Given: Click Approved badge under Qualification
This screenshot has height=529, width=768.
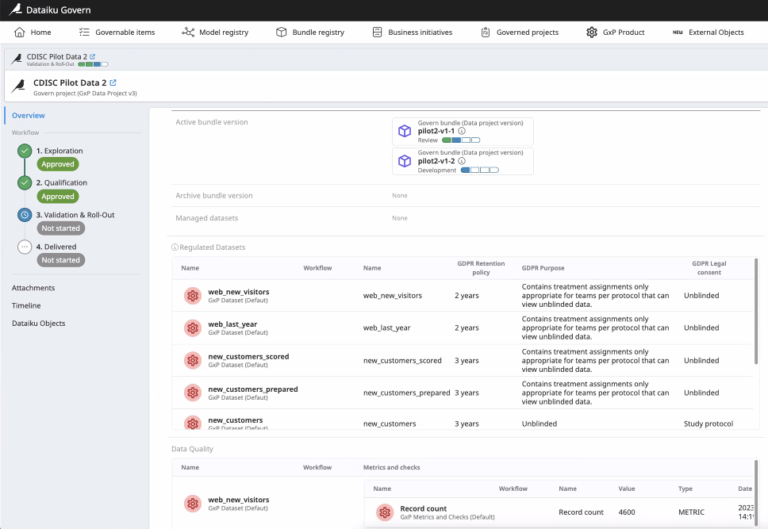Looking at the screenshot, I should 58,196.
